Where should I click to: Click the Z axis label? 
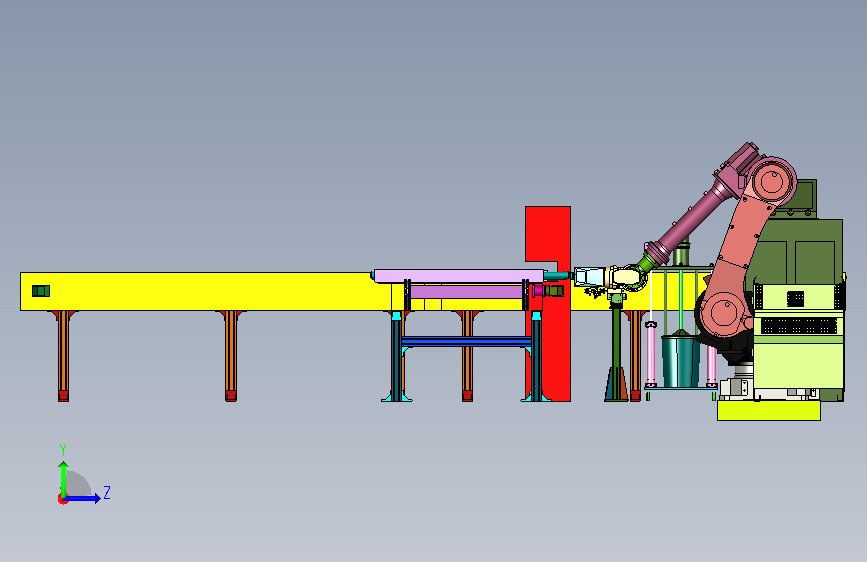tap(107, 493)
